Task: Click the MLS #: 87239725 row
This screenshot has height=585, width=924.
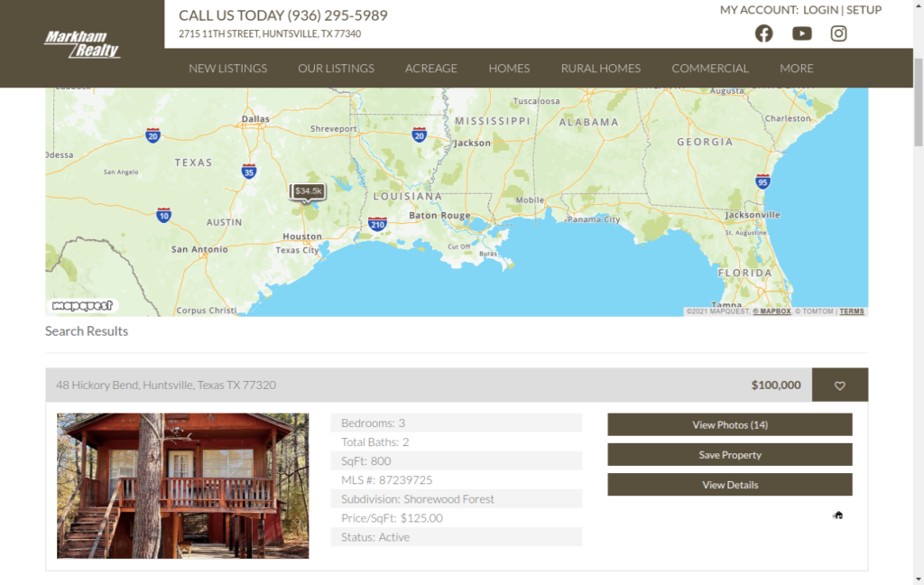Action: pos(457,480)
